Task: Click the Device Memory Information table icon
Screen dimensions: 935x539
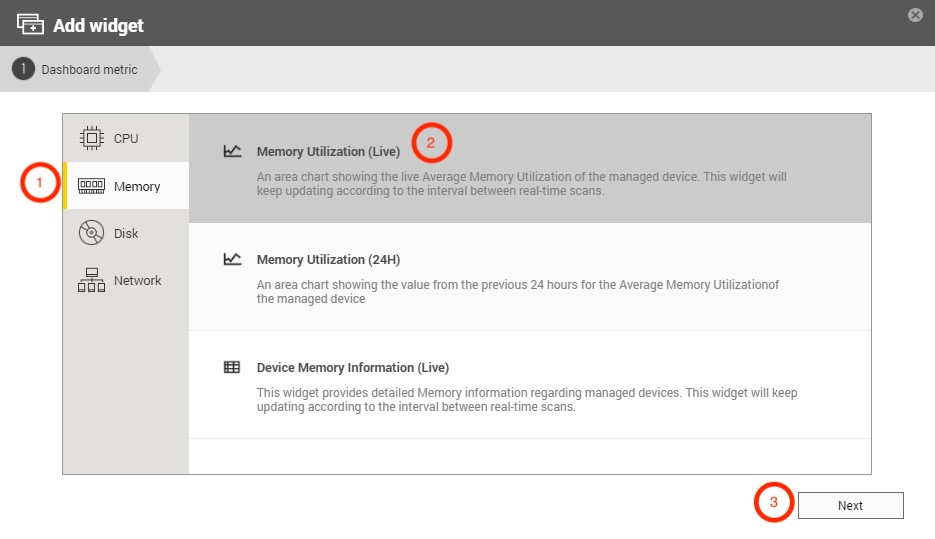Action: [232, 367]
